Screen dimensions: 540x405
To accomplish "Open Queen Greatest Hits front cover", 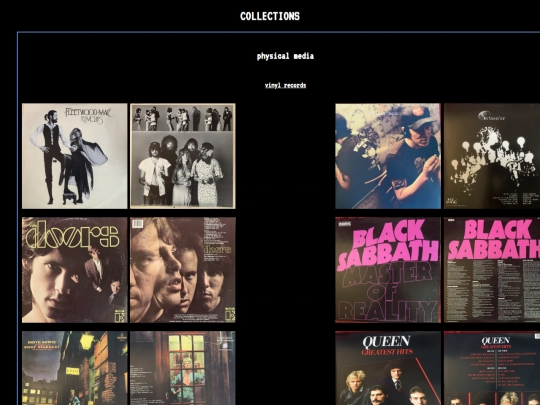I will coord(388,368).
